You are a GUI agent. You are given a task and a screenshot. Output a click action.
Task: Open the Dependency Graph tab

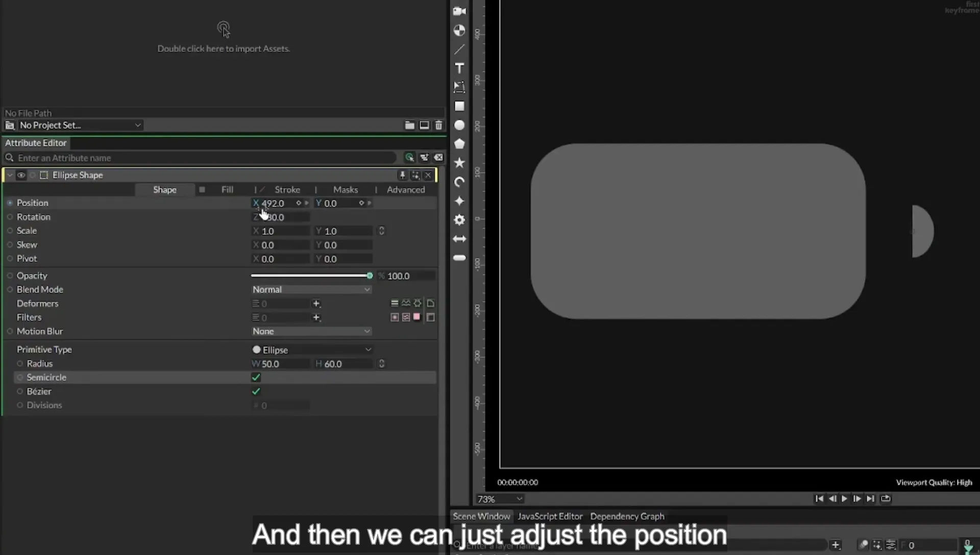coord(627,516)
